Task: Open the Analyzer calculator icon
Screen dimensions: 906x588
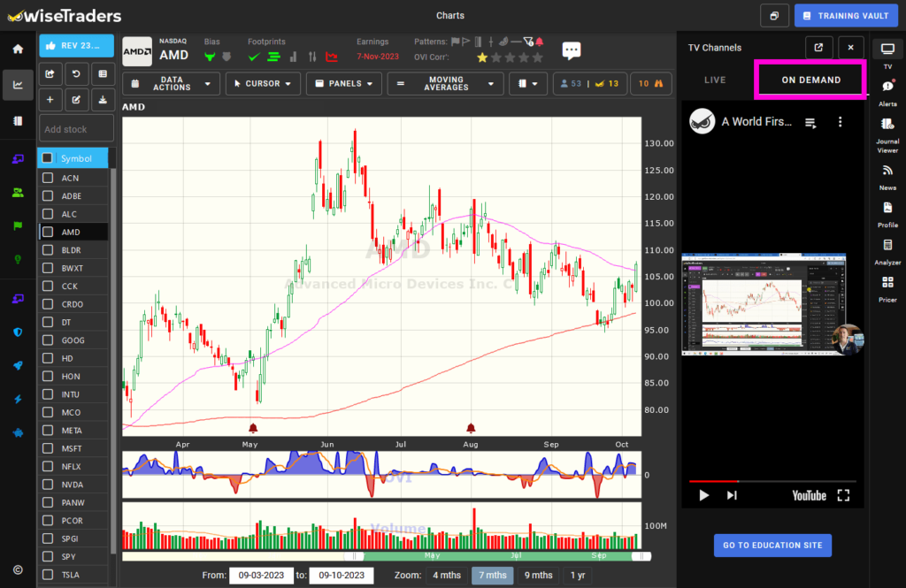Action: pyautogui.click(x=887, y=245)
